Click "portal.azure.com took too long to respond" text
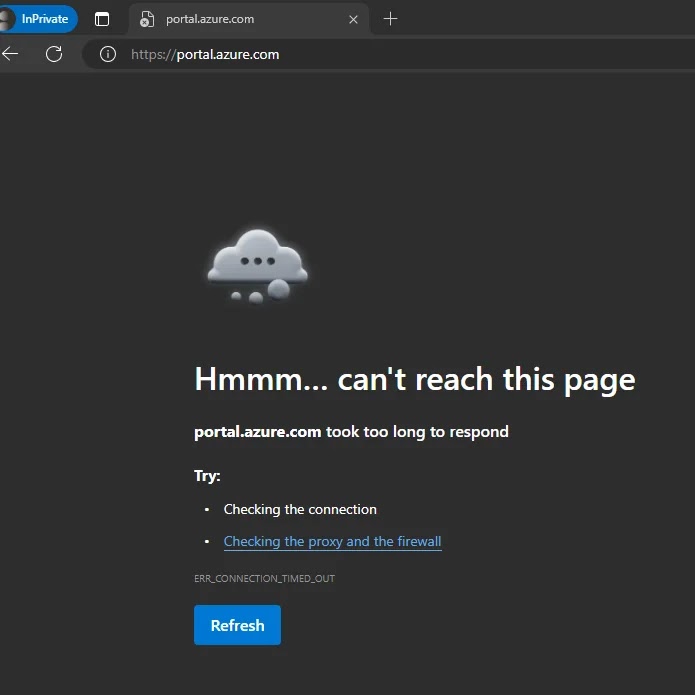The image size is (695, 695). pos(351,432)
